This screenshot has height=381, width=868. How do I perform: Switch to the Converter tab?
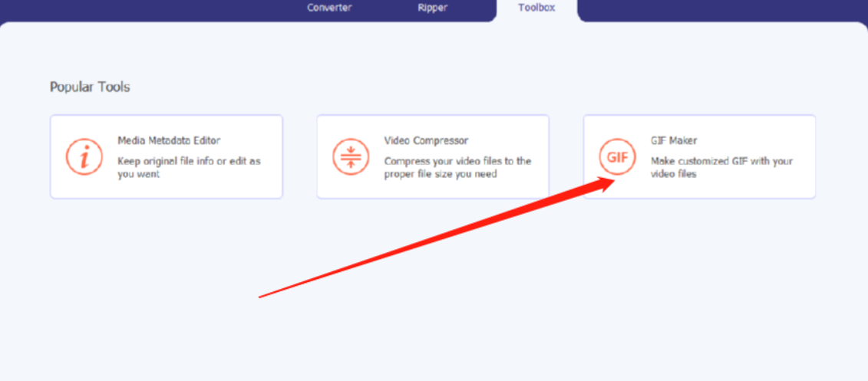[x=329, y=8]
